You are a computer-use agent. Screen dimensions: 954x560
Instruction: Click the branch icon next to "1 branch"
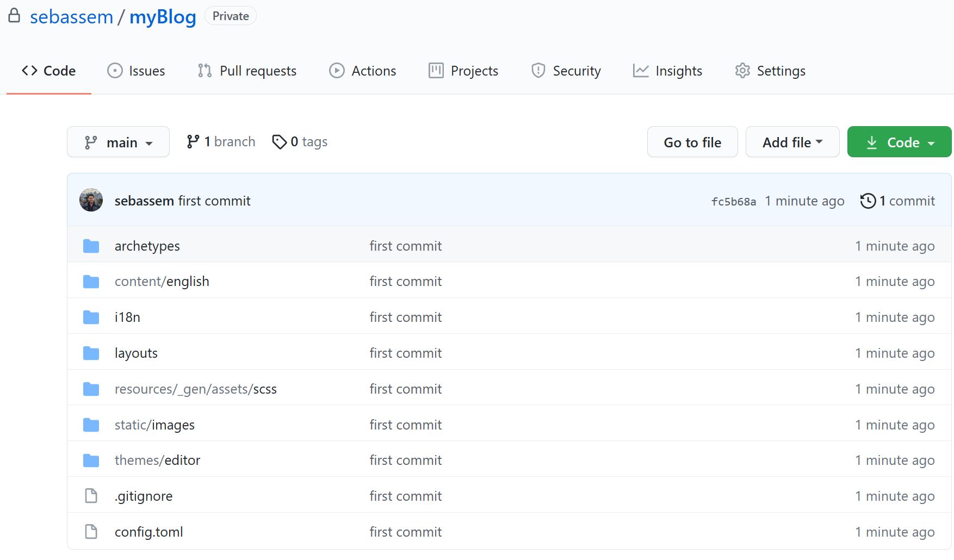[193, 142]
